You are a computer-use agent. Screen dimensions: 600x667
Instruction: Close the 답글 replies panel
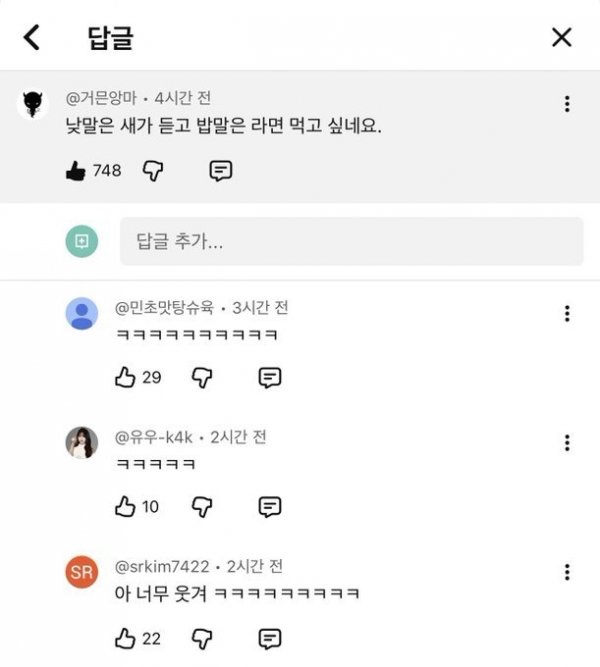562,38
